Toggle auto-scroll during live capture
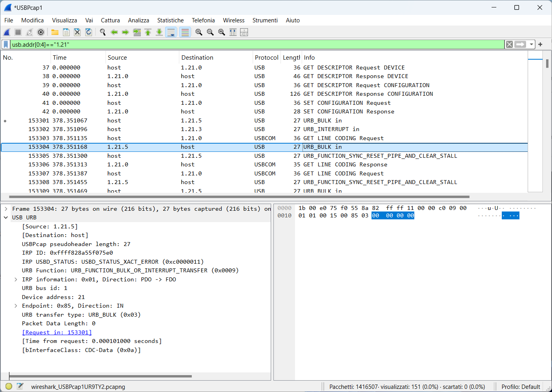The width and height of the screenshot is (552, 392). (171, 32)
